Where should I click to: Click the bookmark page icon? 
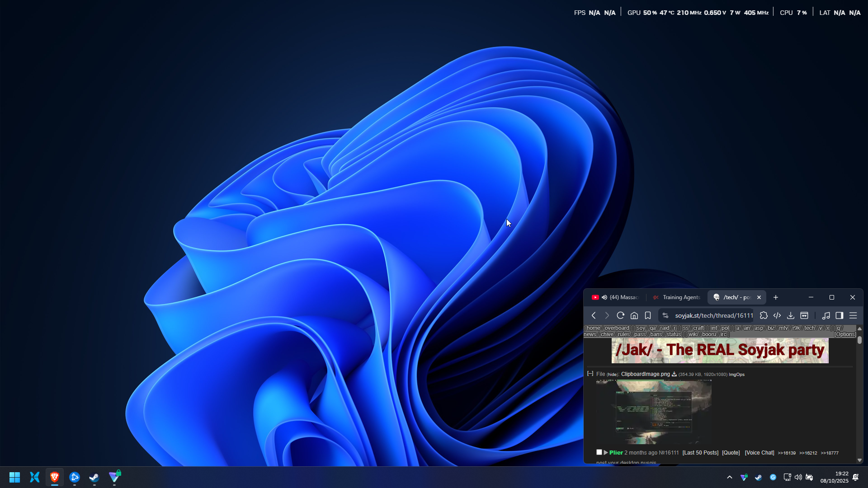click(648, 315)
